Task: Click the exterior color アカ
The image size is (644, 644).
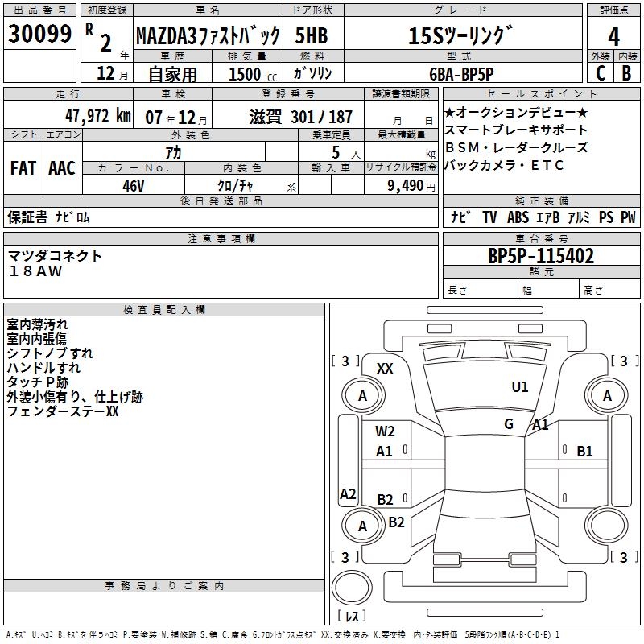Action: (x=173, y=152)
